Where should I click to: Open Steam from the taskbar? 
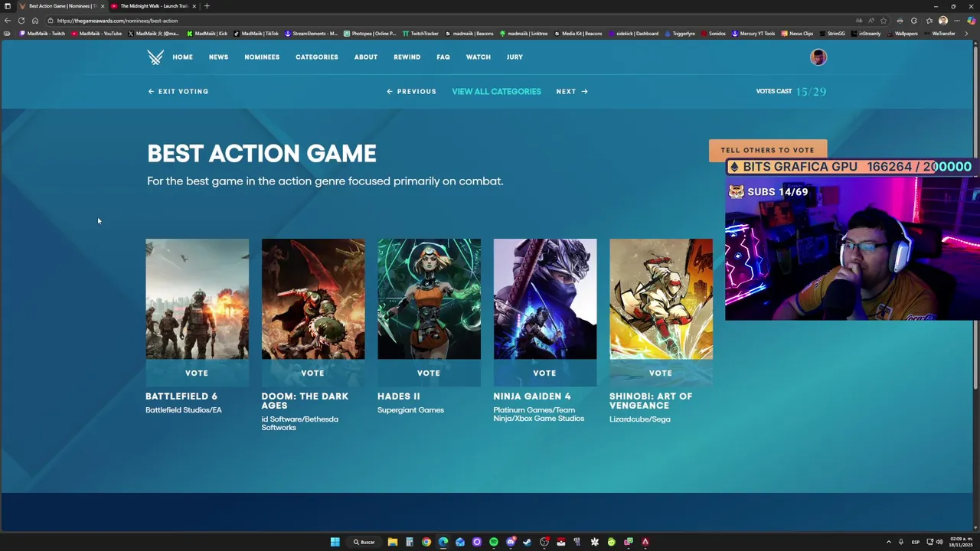(528, 542)
